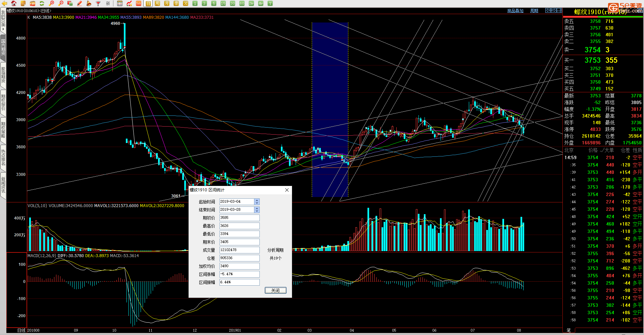Click the 商品叠加 link
The width and height of the screenshot is (644, 335).
point(515,11)
